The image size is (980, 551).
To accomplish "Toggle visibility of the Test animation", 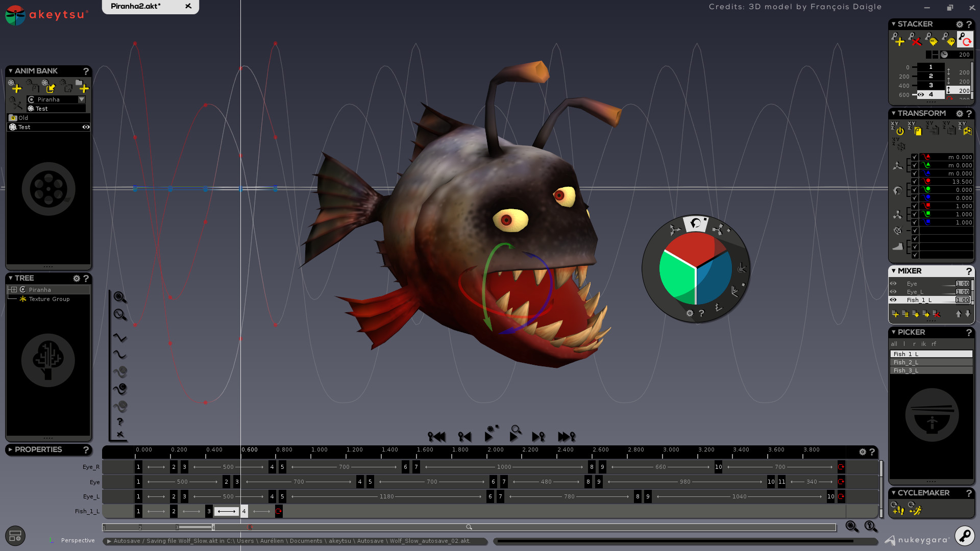I will tap(86, 127).
